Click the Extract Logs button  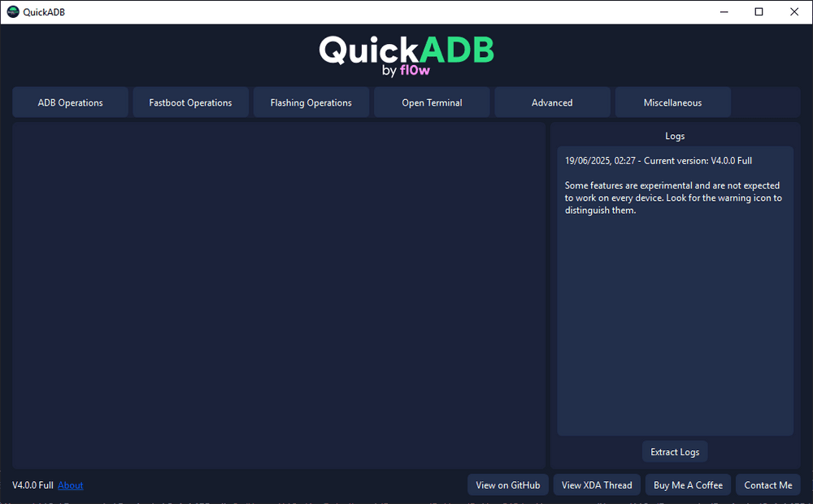[x=675, y=452]
